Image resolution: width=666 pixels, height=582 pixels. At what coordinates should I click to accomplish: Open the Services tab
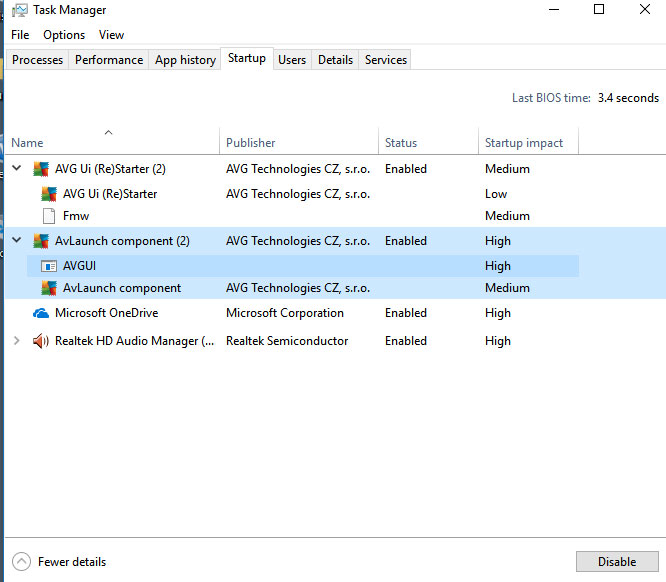pyautogui.click(x=385, y=60)
